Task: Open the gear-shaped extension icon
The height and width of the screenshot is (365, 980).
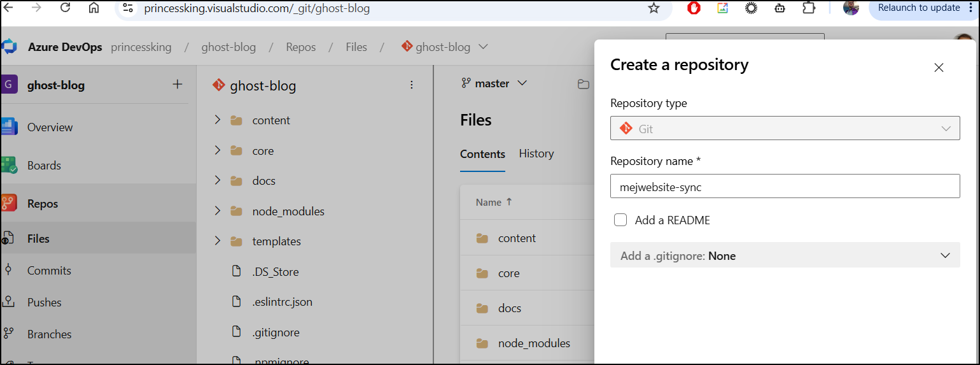Action: [751, 8]
